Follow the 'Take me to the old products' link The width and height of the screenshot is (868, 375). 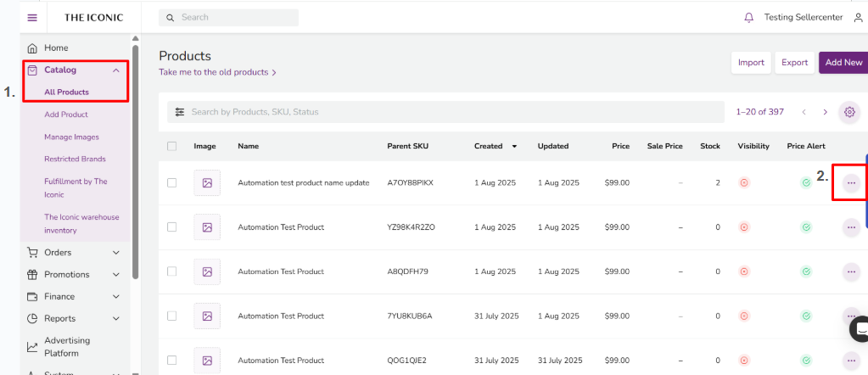click(x=217, y=73)
